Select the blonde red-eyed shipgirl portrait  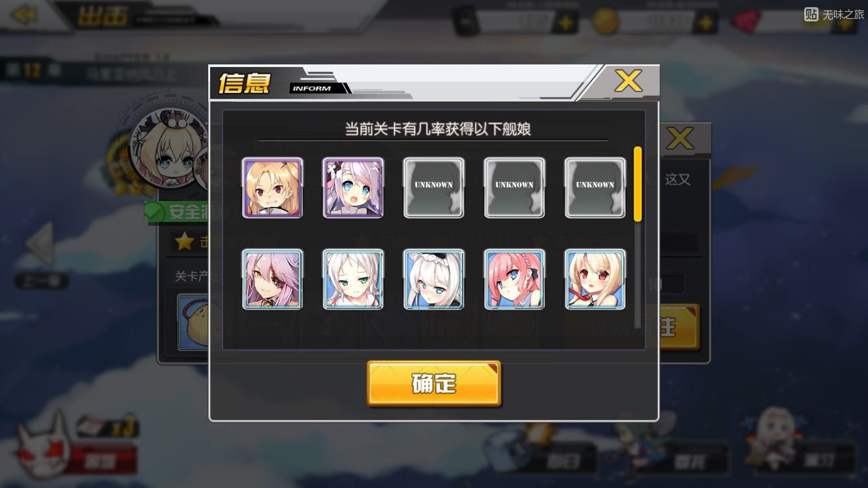tap(273, 188)
